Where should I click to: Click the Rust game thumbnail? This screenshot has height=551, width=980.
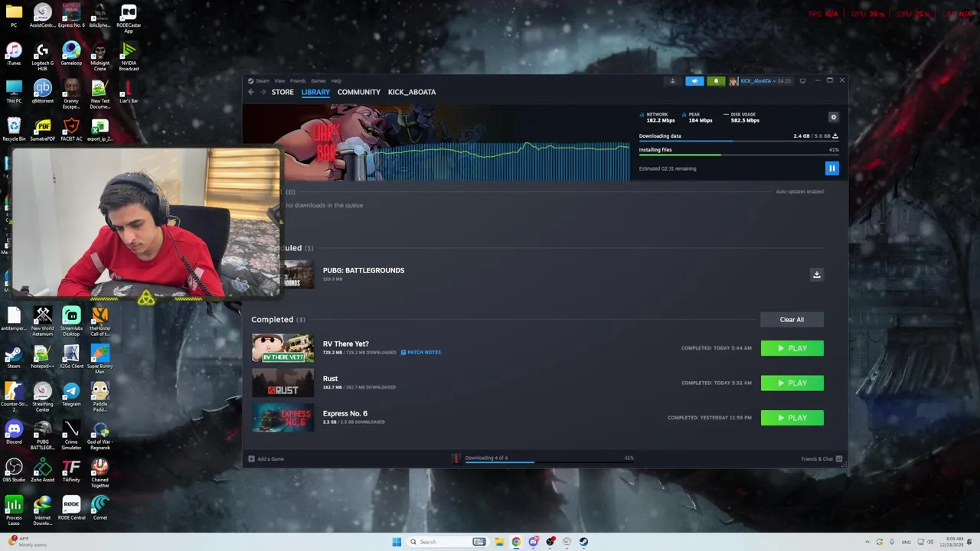point(283,383)
